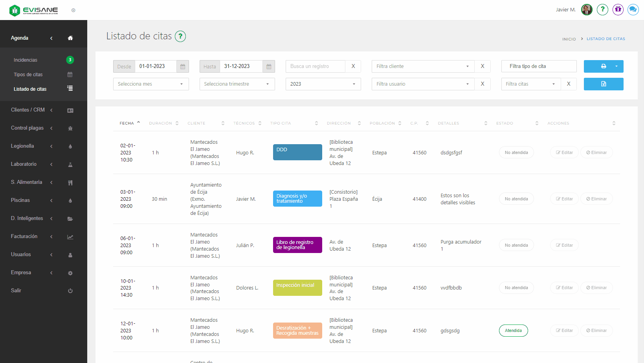The width and height of the screenshot is (644, 363).
Task: Click the gift icon in top bar
Action: pos(618,9)
